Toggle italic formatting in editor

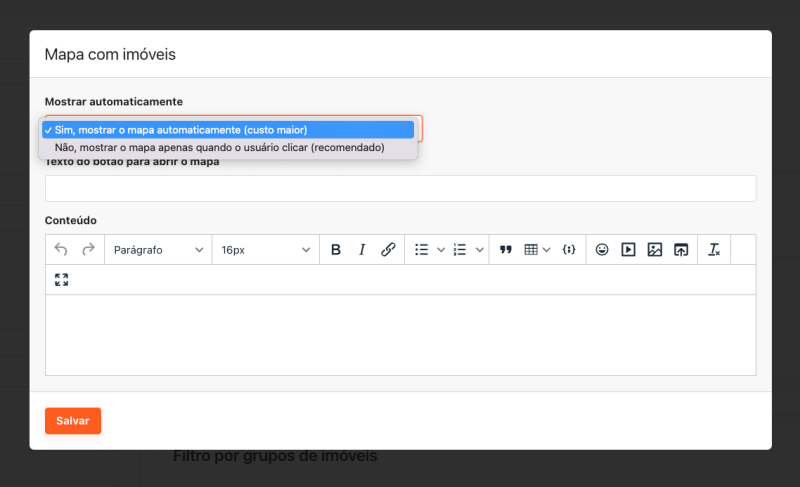click(362, 250)
